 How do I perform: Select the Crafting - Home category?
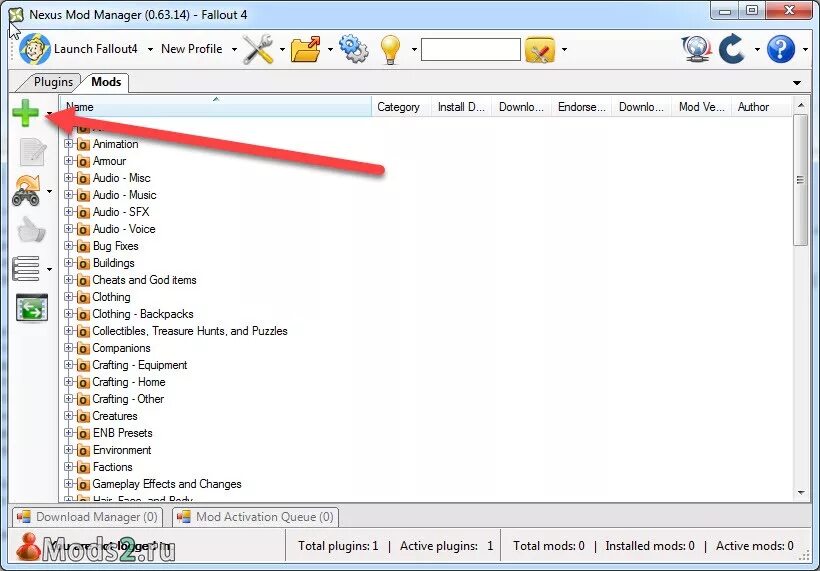coord(129,382)
